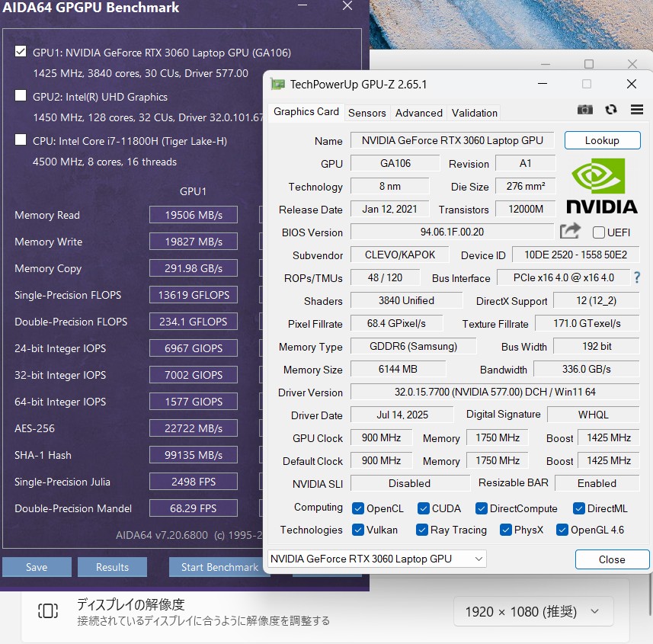Click the Double-Precision Mandel result 68.29 FPS
The image size is (653, 644).
[x=194, y=508]
